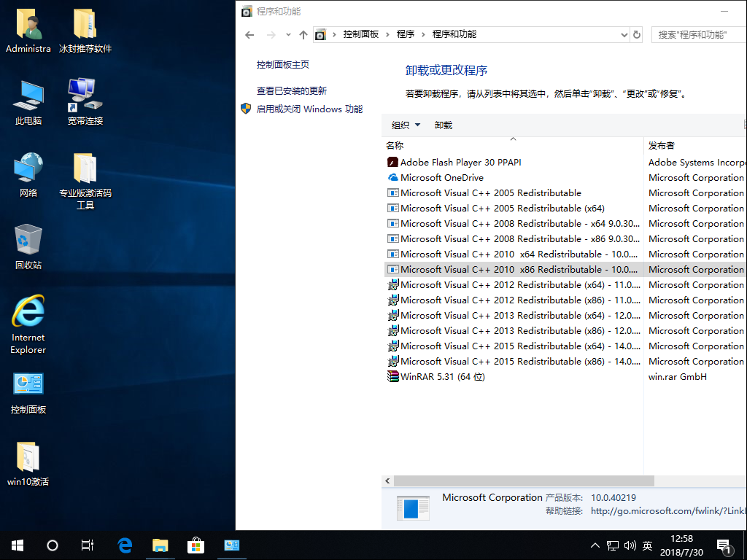Open File Explorer from taskbar

160,545
